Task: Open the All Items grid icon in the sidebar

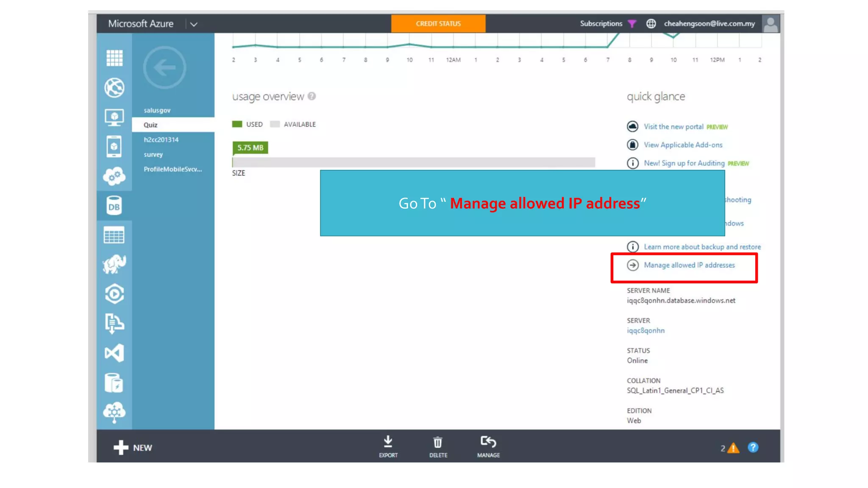Action: pyautogui.click(x=114, y=58)
